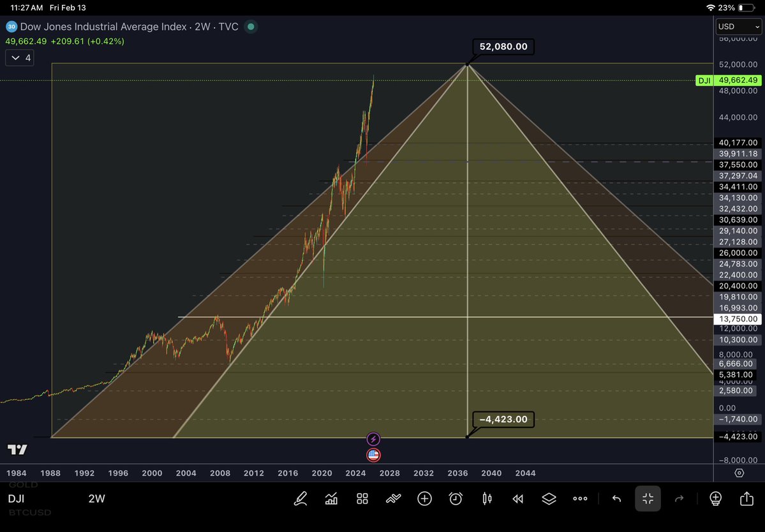Viewport: 765px width, 532px height.
Task: Tap the US flag economic event marker
Action: tap(373, 455)
